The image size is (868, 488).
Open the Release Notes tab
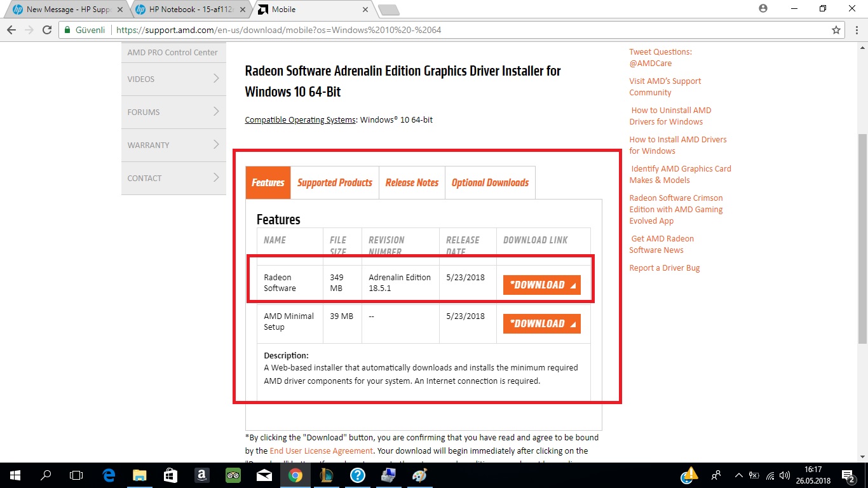pyautogui.click(x=412, y=182)
